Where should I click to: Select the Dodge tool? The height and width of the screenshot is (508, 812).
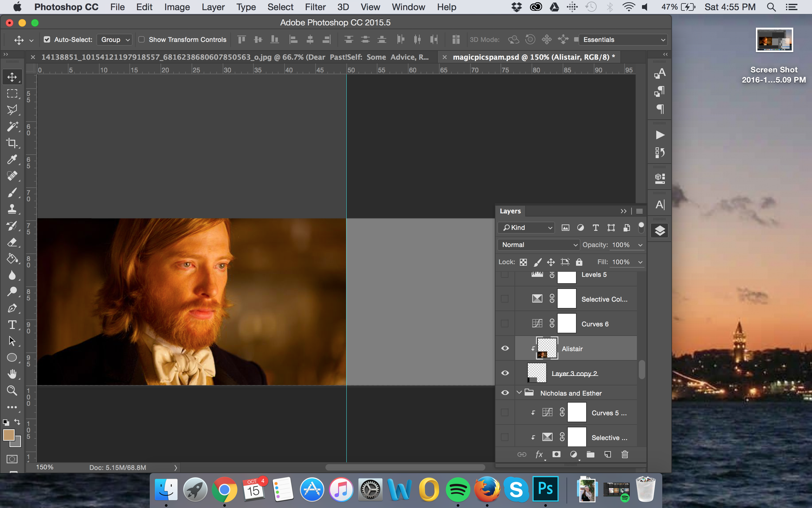pos(12,292)
